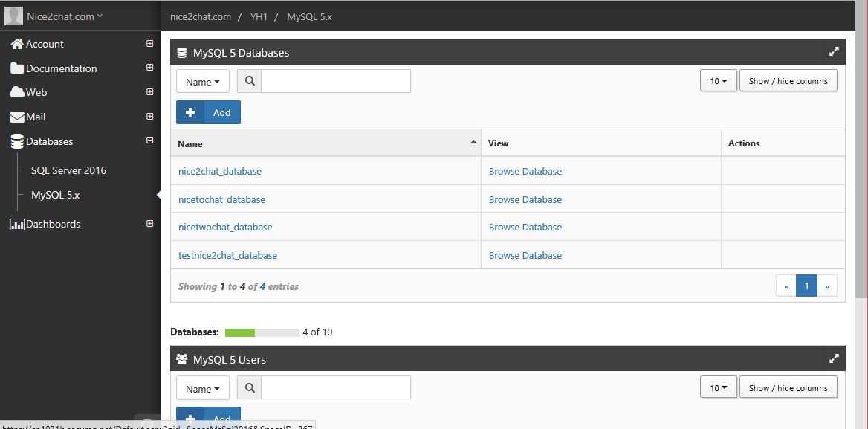
Task: Click the Dashboards chart icon
Action: point(17,225)
